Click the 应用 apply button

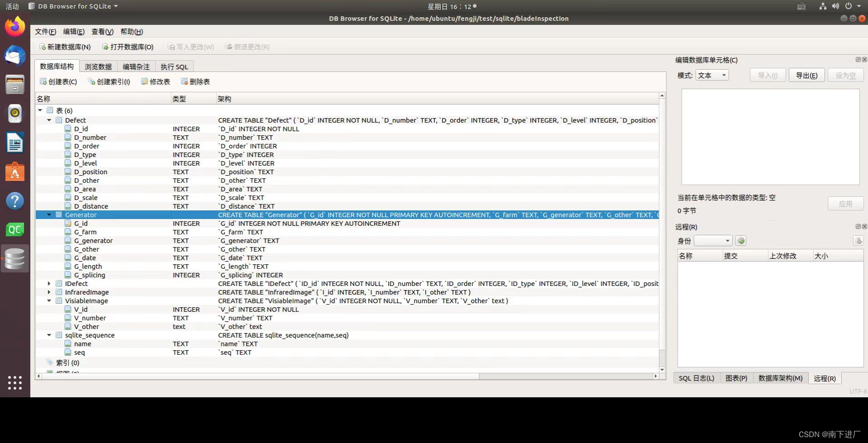point(845,204)
